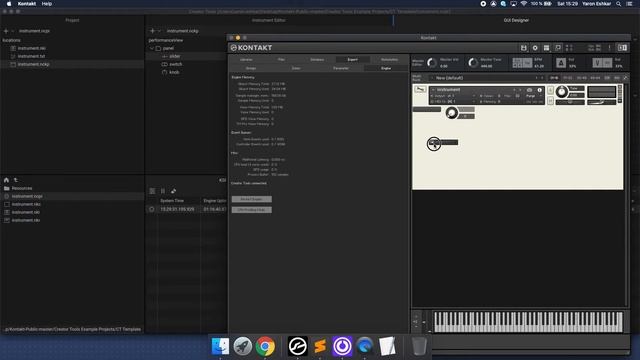The width and height of the screenshot is (640, 360).
Task: Select multi rack page 17-32
Action: 568,78
